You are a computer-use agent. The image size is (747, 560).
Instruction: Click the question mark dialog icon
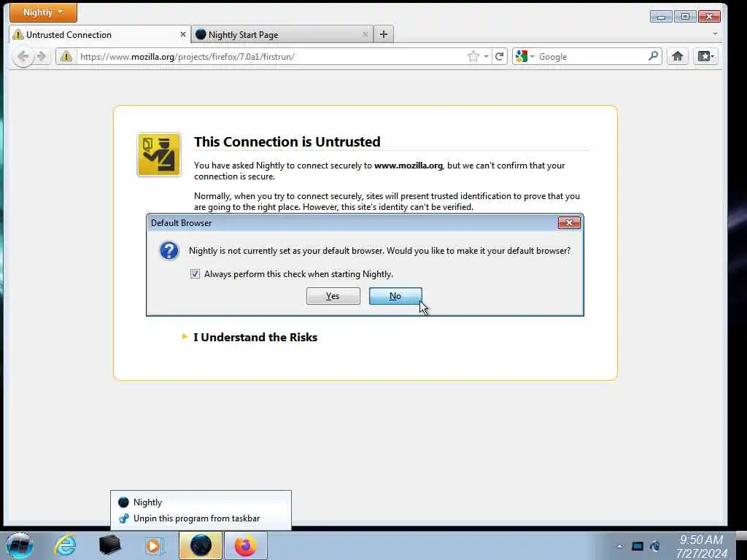169,251
